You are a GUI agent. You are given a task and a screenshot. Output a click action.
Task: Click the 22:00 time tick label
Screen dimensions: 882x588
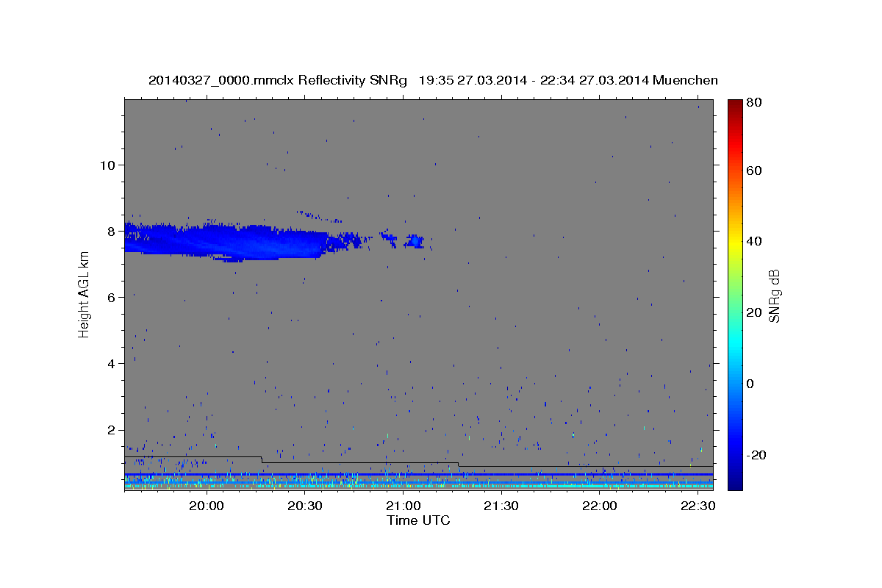[x=600, y=506]
